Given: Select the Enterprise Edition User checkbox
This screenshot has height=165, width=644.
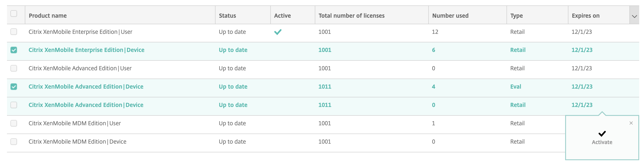Looking at the screenshot, I should (x=14, y=32).
